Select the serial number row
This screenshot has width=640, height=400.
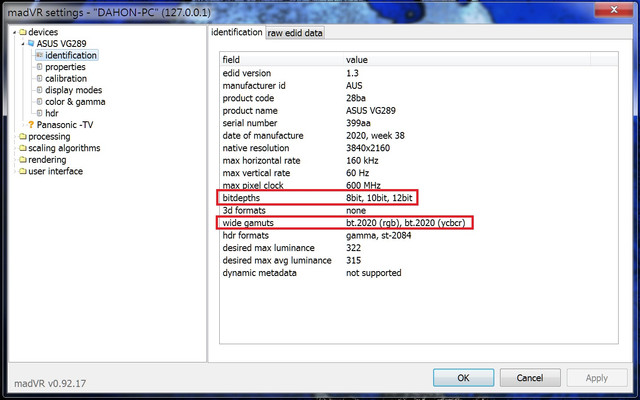[419, 123]
